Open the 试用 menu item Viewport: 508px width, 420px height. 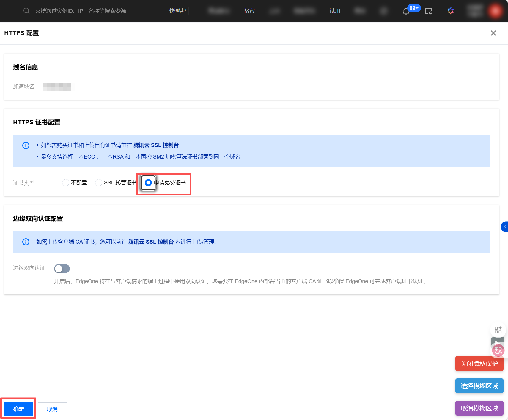click(335, 11)
